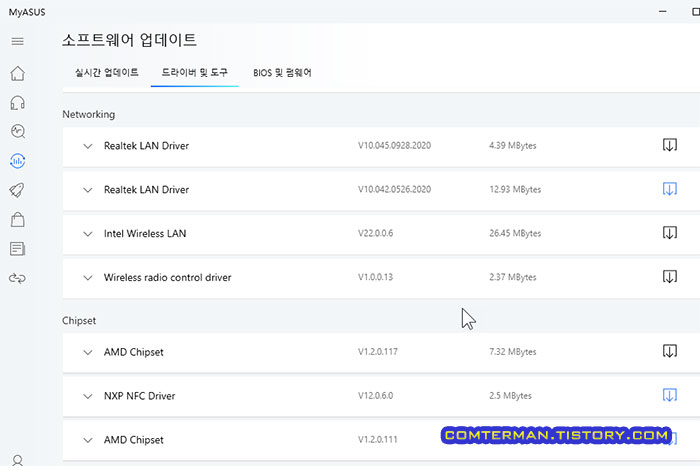Viewport: 700px width, 466px height.
Task: Click the Networking section heading
Action: point(88,114)
